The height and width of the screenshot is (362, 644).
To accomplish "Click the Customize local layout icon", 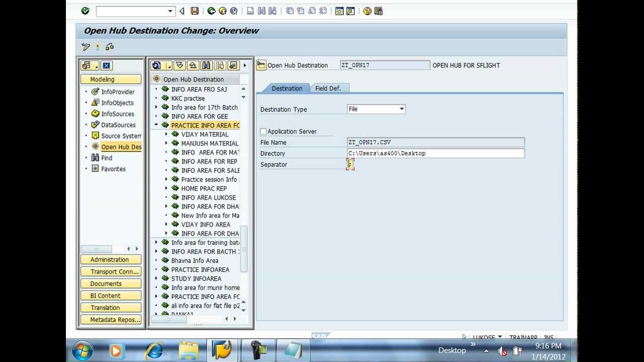I will (378, 11).
